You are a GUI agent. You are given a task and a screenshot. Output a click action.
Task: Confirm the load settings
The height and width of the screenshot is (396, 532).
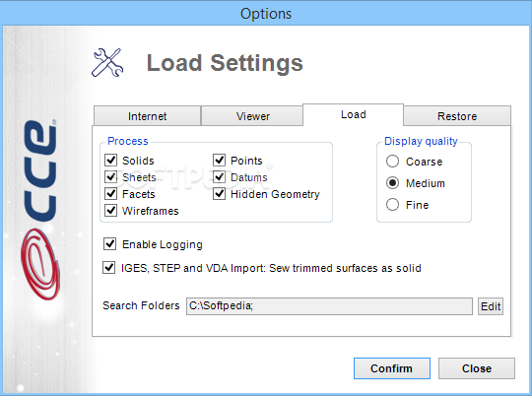pos(392,368)
